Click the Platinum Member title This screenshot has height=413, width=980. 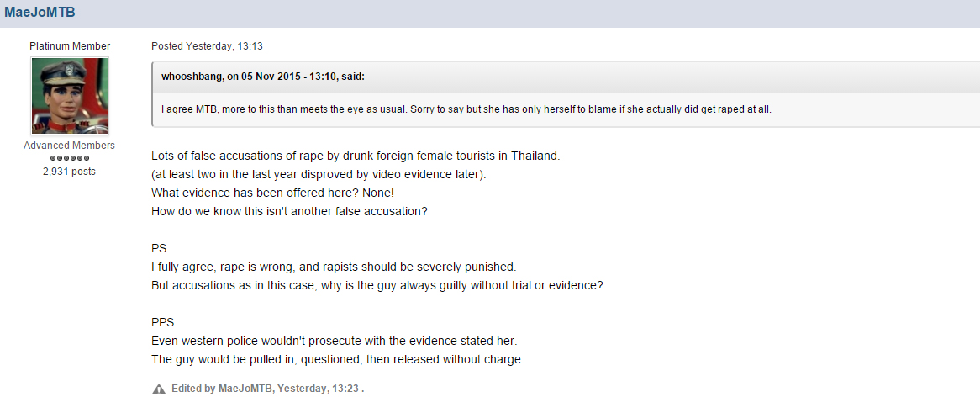click(70, 46)
